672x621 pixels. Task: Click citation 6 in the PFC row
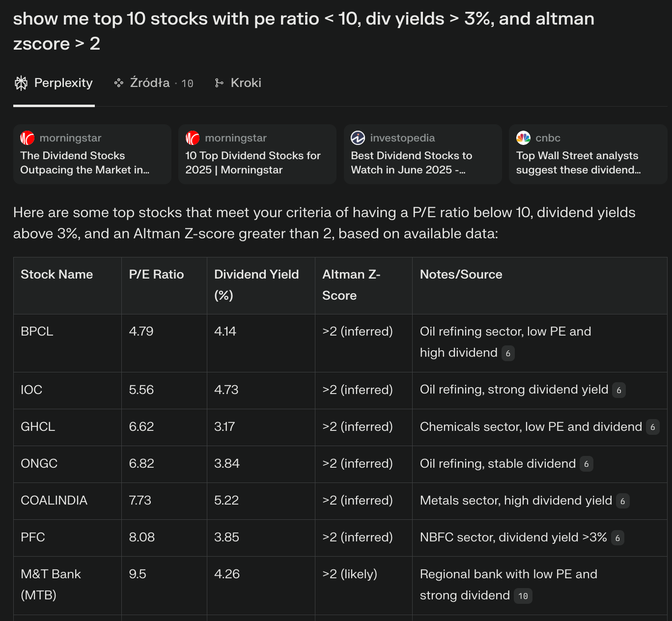pyautogui.click(x=617, y=537)
